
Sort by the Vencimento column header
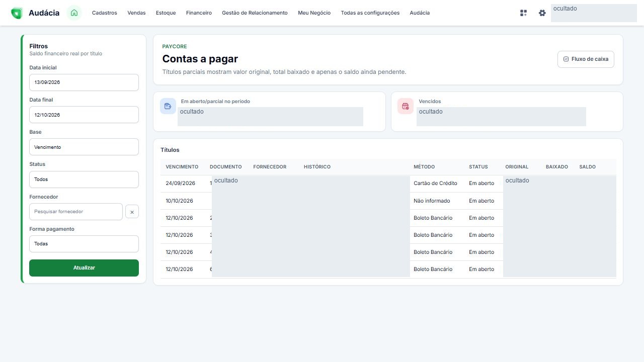pyautogui.click(x=182, y=167)
